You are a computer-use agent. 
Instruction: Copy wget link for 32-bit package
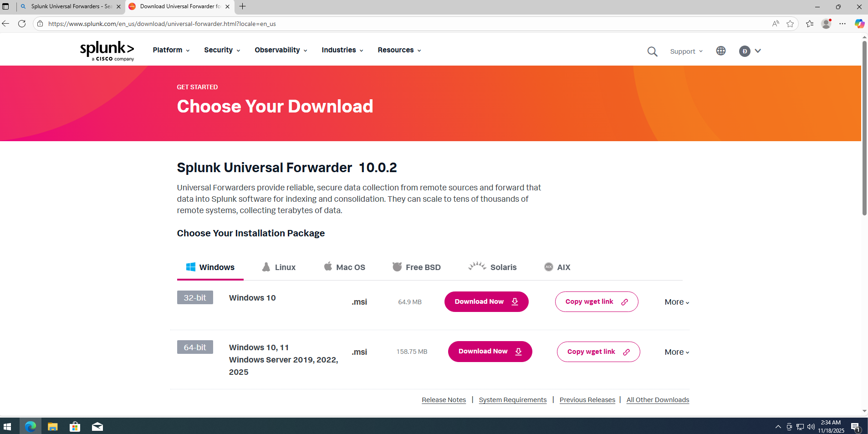[x=596, y=302]
